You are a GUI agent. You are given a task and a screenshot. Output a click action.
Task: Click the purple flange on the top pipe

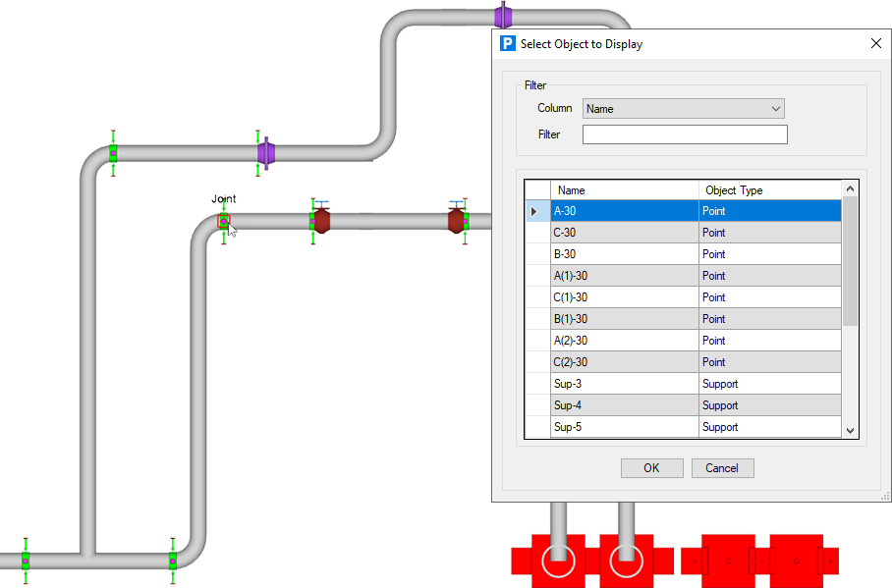pos(503,15)
